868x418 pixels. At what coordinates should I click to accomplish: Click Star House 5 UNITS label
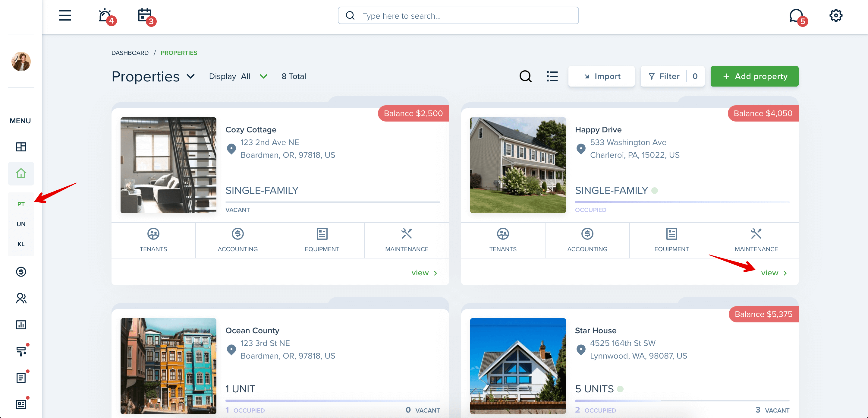594,389
